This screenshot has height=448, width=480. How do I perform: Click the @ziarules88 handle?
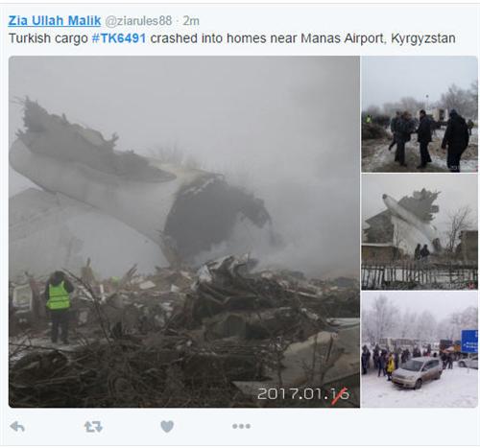point(138,21)
